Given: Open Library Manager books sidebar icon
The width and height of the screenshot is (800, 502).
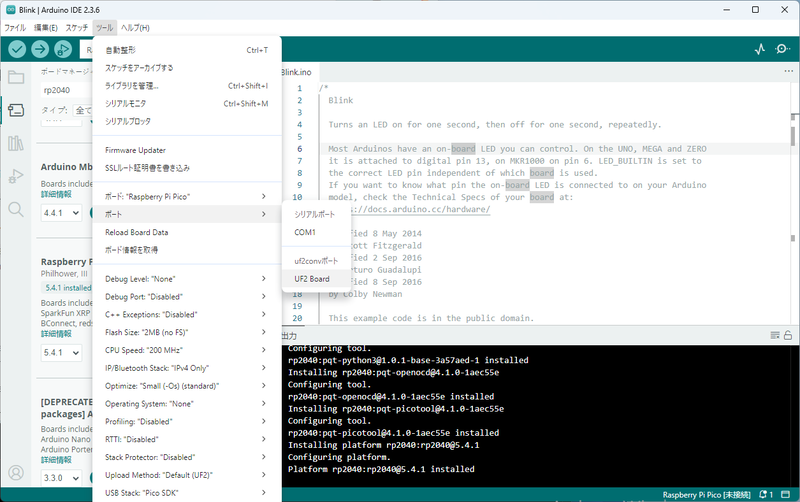Looking at the screenshot, I should pyautogui.click(x=16, y=143).
